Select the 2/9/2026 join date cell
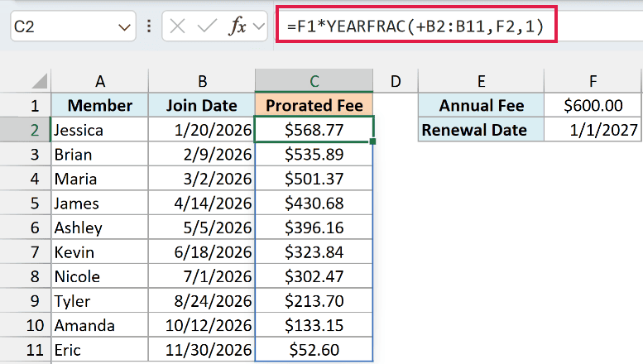 [x=202, y=154]
